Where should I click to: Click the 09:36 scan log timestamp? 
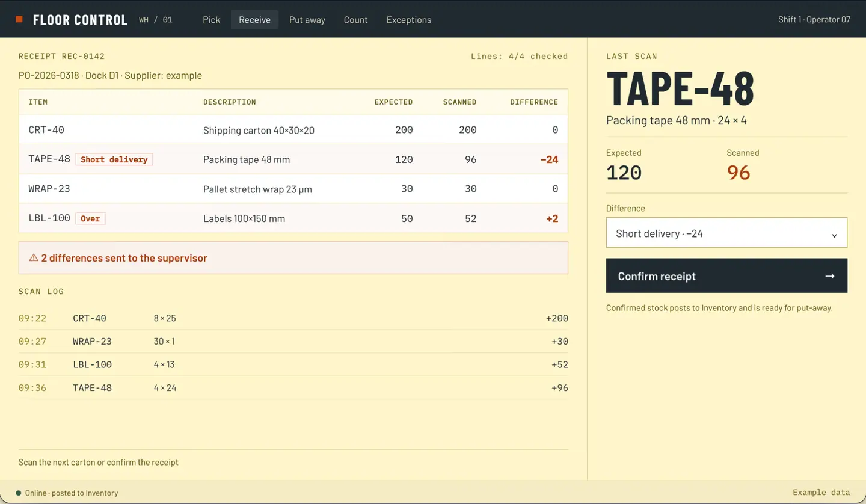[x=32, y=388]
